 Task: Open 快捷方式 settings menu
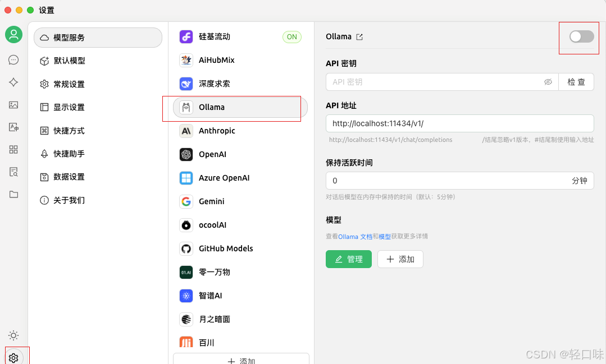98,131
